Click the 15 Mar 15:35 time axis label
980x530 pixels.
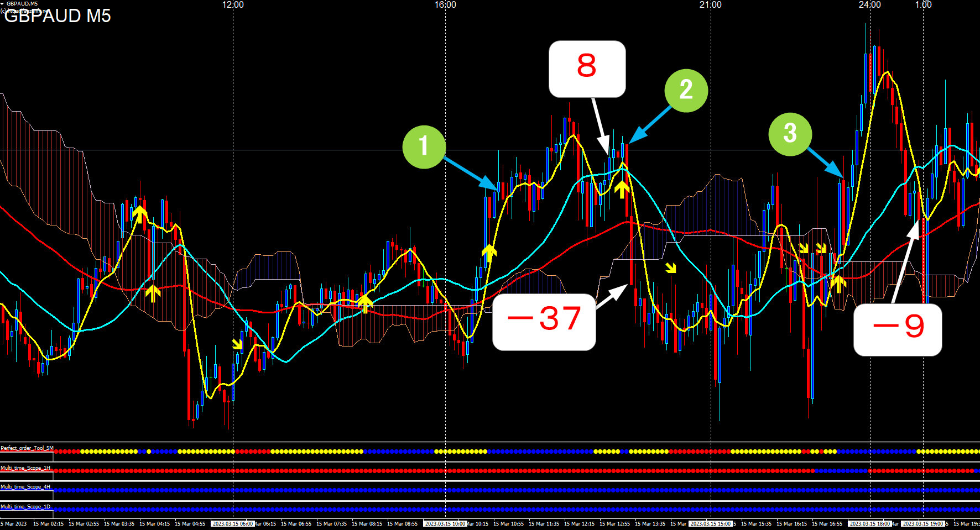pyautogui.click(x=756, y=523)
